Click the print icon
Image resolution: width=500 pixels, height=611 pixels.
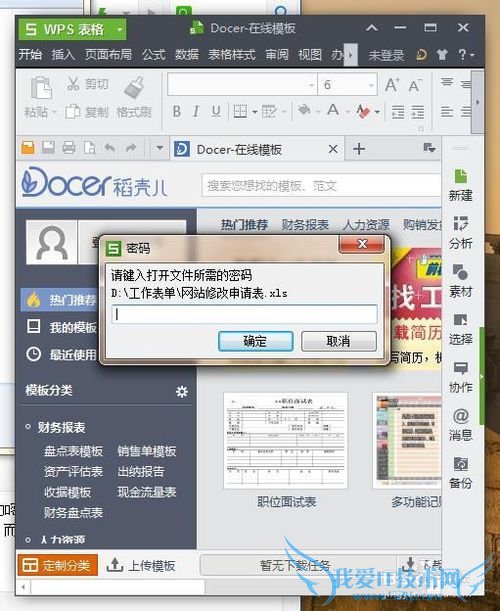coord(69,148)
